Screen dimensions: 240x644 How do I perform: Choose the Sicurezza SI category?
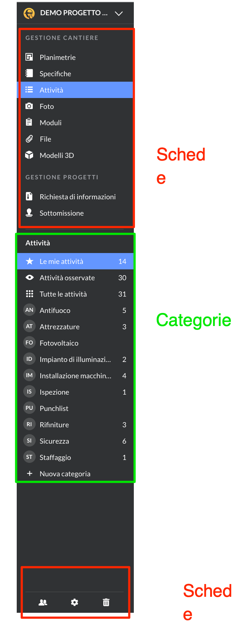coord(75,441)
